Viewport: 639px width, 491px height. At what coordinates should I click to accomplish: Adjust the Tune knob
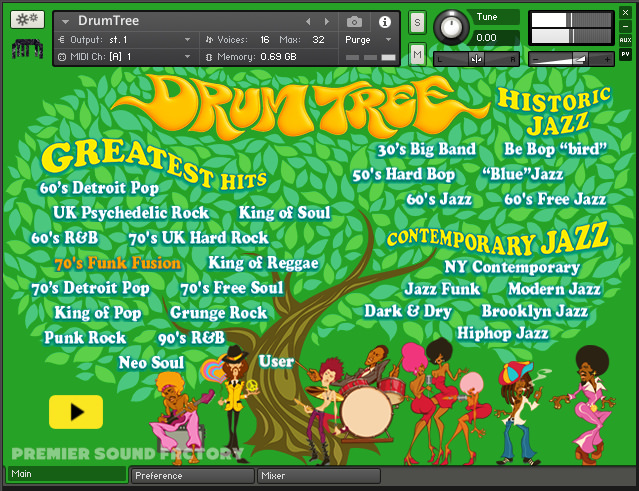(x=451, y=28)
